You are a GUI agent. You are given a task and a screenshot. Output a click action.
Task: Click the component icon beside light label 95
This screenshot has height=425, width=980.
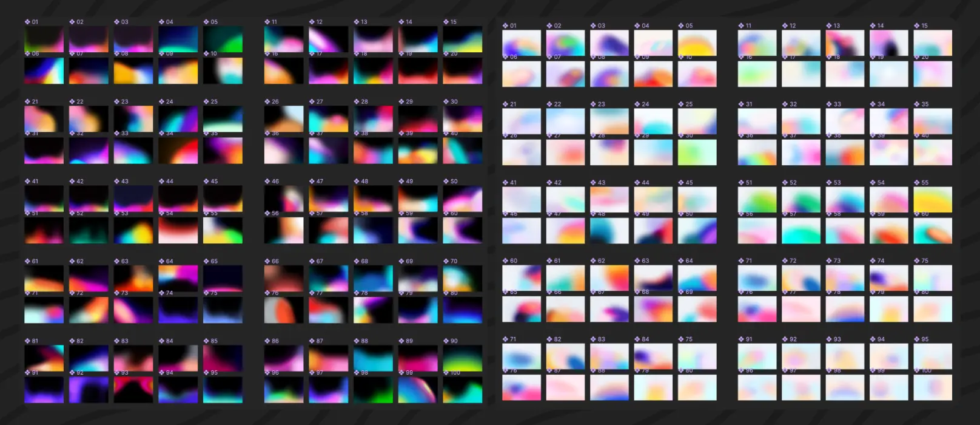[917, 339]
